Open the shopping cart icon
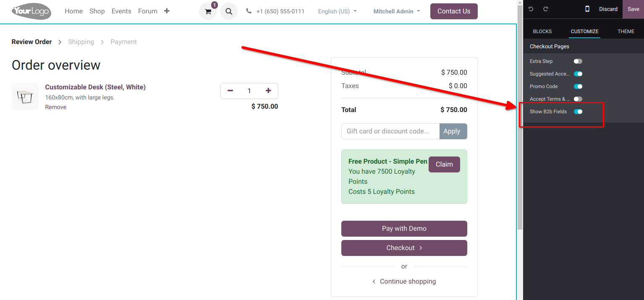This screenshot has height=300, width=644. click(208, 12)
